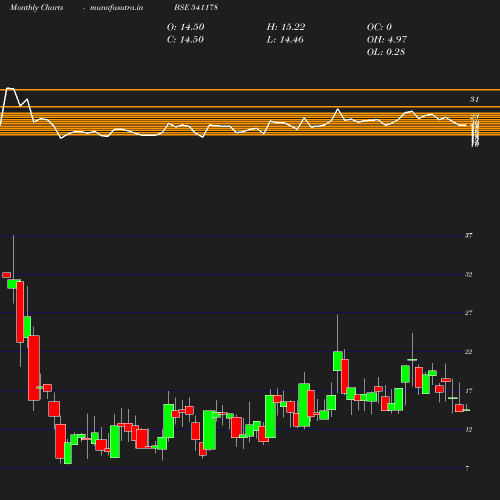Click the 17 price axis label
This screenshot has width=500, height=500.
pos(469,390)
